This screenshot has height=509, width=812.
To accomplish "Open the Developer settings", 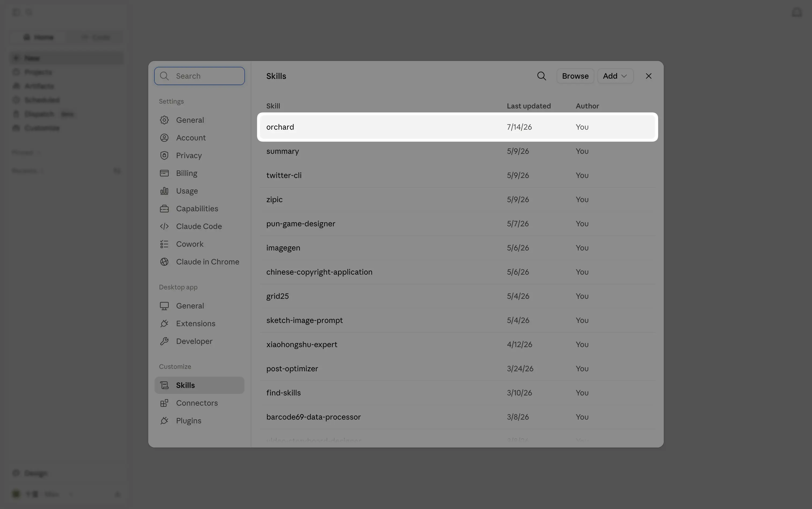I will pos(199,341).
